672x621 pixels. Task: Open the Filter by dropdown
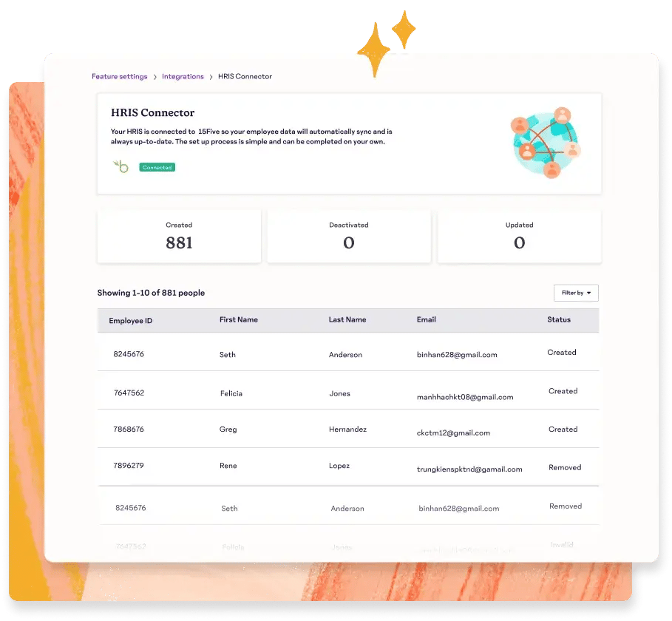576,293
